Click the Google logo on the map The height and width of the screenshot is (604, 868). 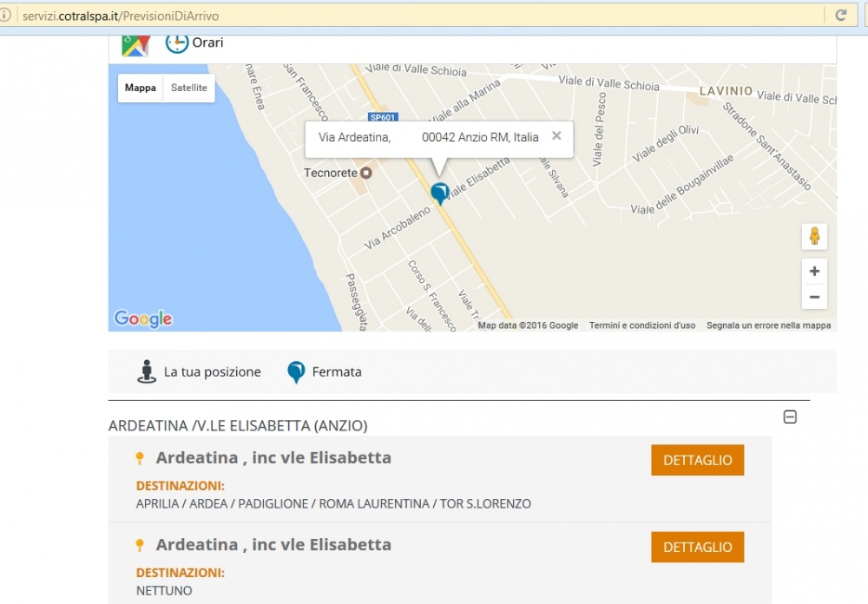point(143,318)
